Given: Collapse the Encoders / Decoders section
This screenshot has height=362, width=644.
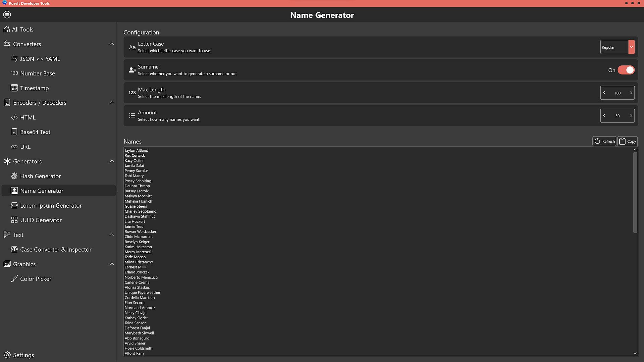Looking at the screenshot, I should pyautogui.click(x=112, y=103).
